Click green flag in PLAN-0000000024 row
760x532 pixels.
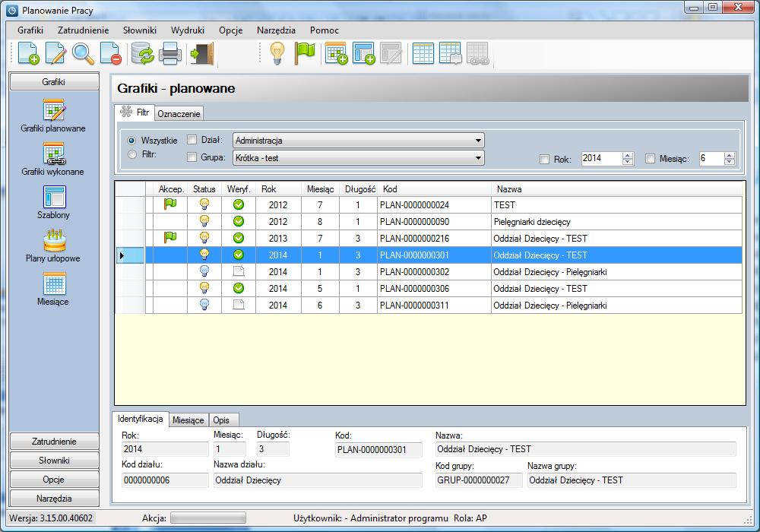(x=170, y=204)
